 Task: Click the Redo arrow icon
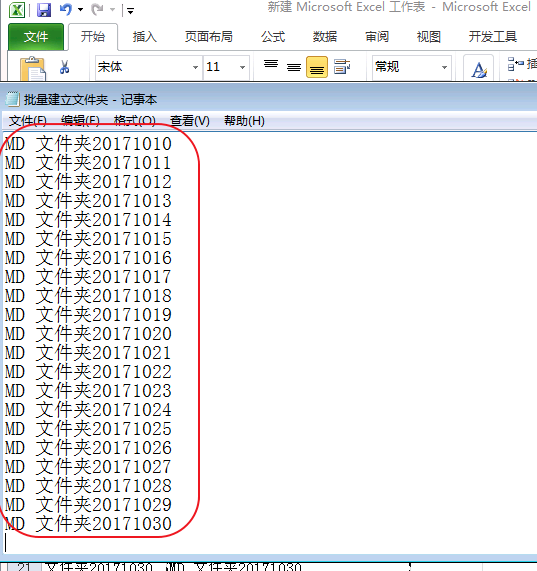tap(97, 10)
